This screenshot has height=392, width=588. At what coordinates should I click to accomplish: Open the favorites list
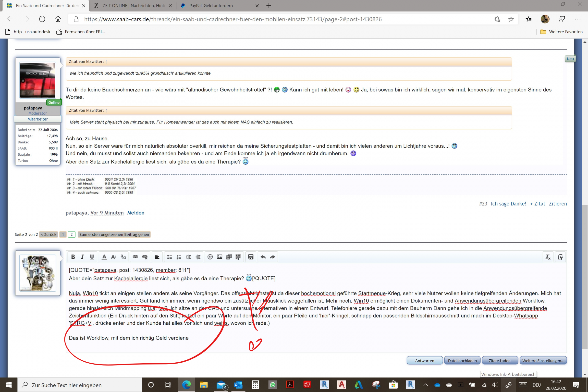528,19
